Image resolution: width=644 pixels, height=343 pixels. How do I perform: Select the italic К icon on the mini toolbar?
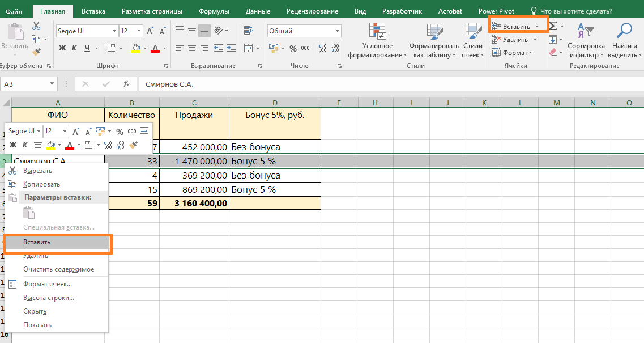(25, 145)
